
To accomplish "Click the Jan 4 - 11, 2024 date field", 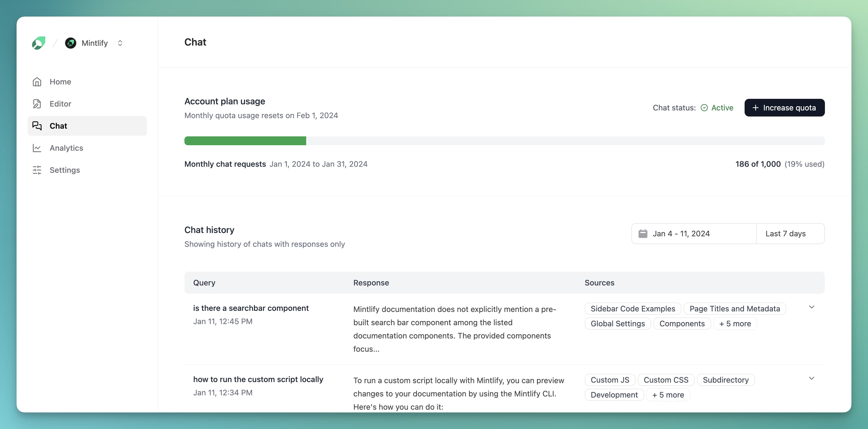I will click(681, 234).
